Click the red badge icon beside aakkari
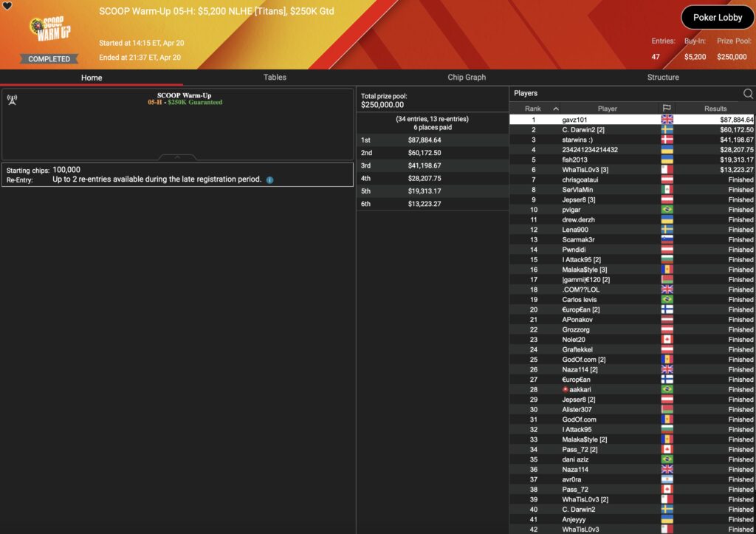 (x=565, y=389)
